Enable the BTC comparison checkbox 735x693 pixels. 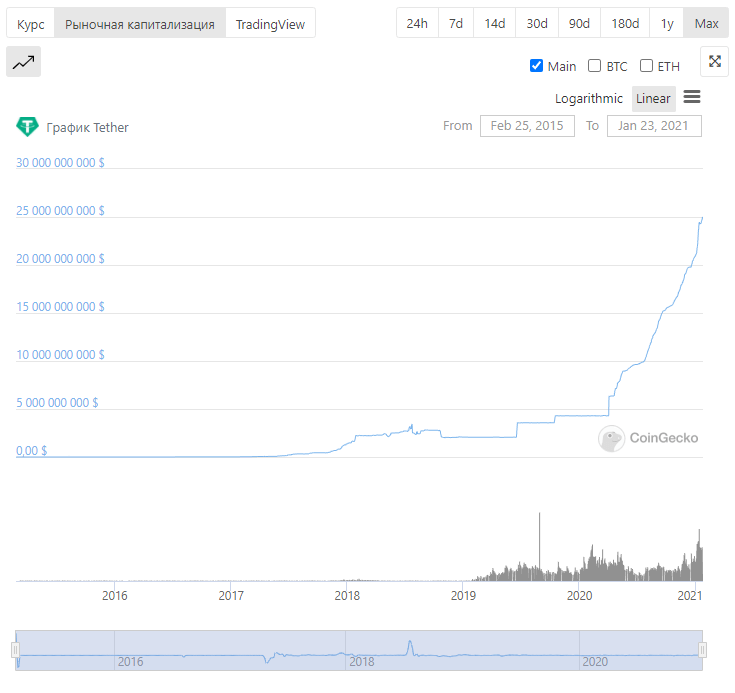594,66
